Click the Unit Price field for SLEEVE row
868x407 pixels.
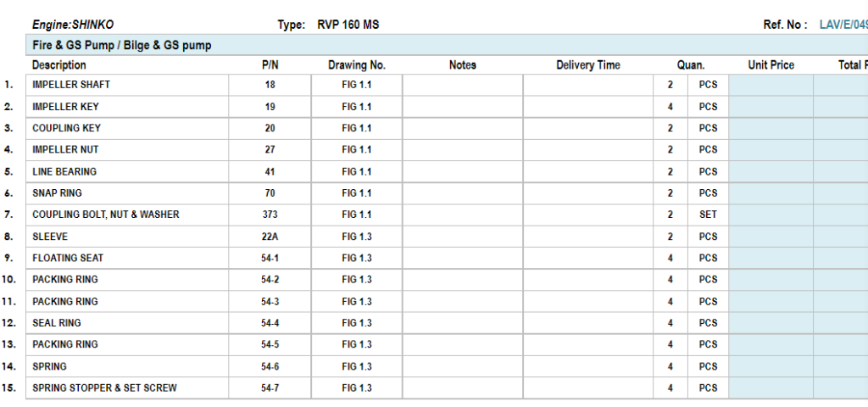click(771, 237)
